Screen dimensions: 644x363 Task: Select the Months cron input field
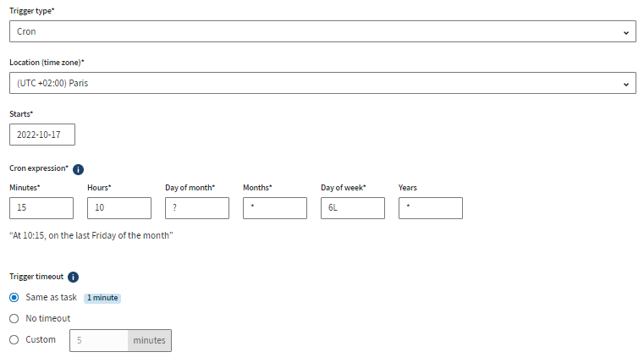click(275, 208)
